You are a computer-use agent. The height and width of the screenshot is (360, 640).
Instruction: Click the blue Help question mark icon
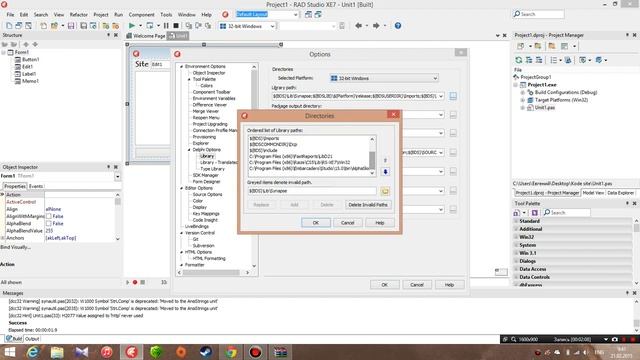pyautogui.click(x=398, y=26)
